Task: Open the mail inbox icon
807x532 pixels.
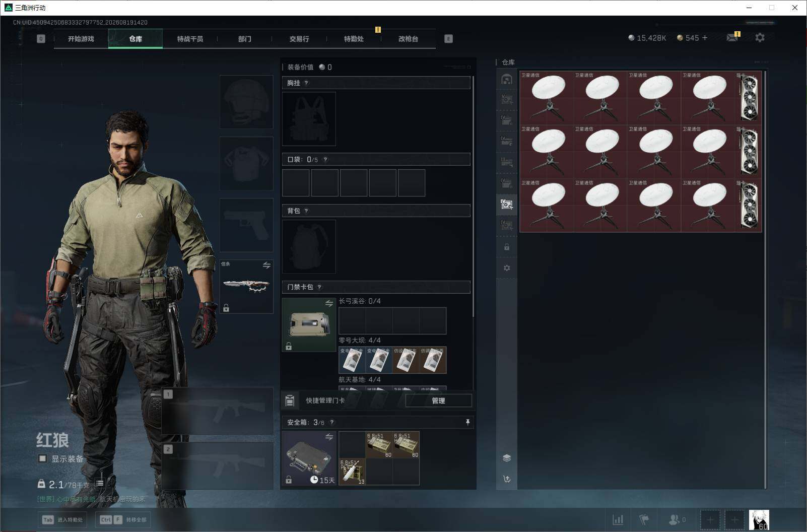Action: tap(732, 38)
